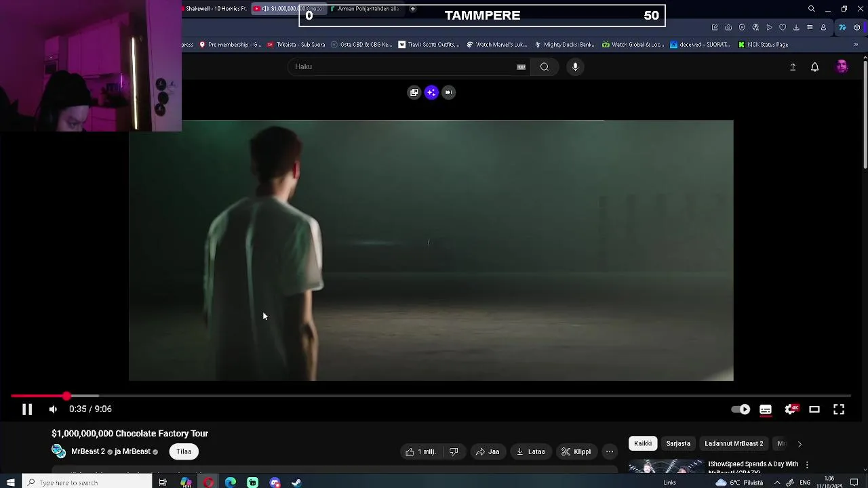This screenshot has width=868, height=488.
Task: Show hidden system tray icons chevron
Action: pyautogui.click(x=776, y=483)
